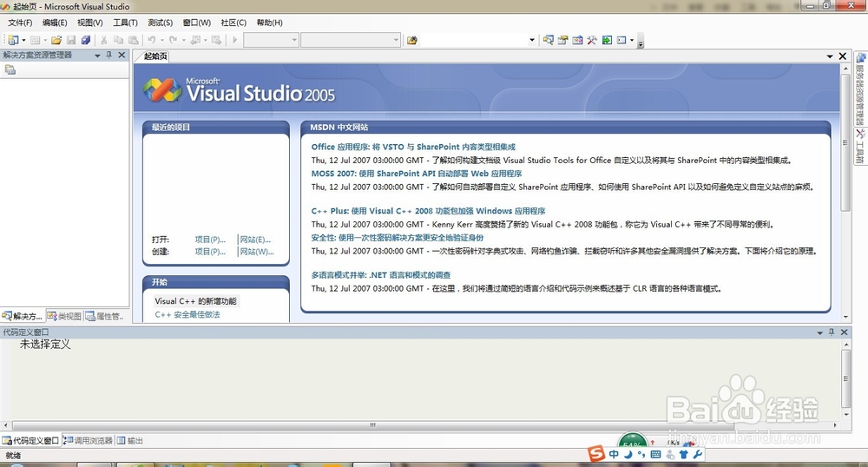Click the Command Window toolbar icon
Image resolution: width=868 pixels, height=467 pixels.
(621, 40)
